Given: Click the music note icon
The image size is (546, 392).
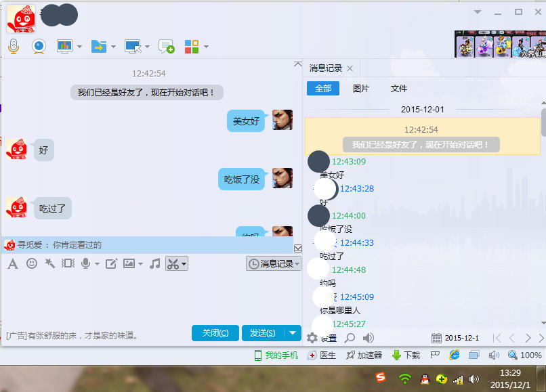Looking at the screenshot, I should pos(154,263).
